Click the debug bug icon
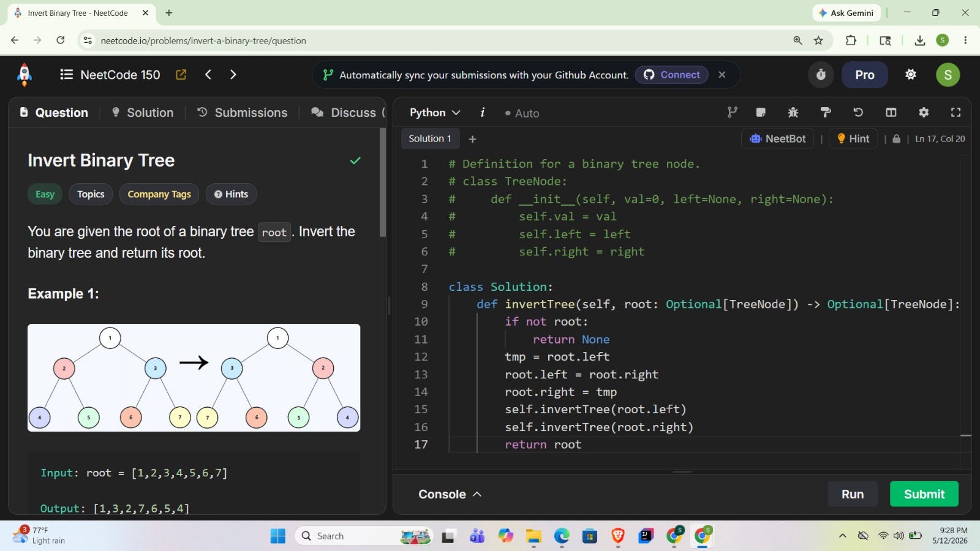 [793, 112]
